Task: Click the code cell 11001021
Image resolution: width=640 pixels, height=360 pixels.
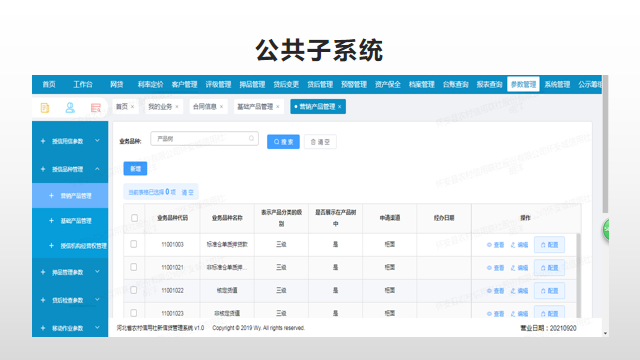Action: click(x=172, y=267)
